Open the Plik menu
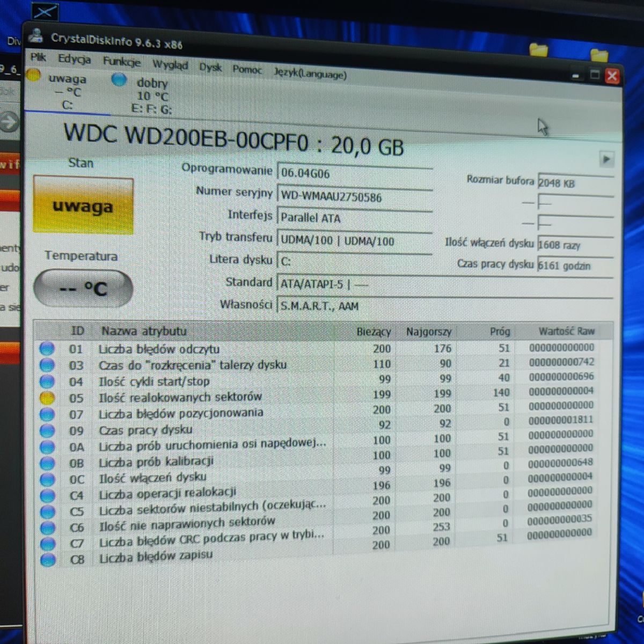 point(38,57)
